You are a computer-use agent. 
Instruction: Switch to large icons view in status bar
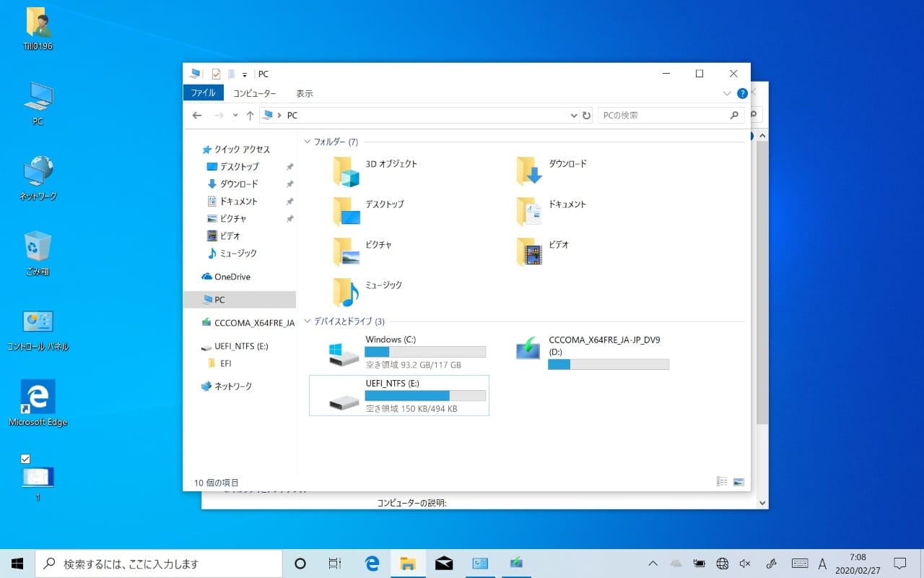(x=738, y=482)
